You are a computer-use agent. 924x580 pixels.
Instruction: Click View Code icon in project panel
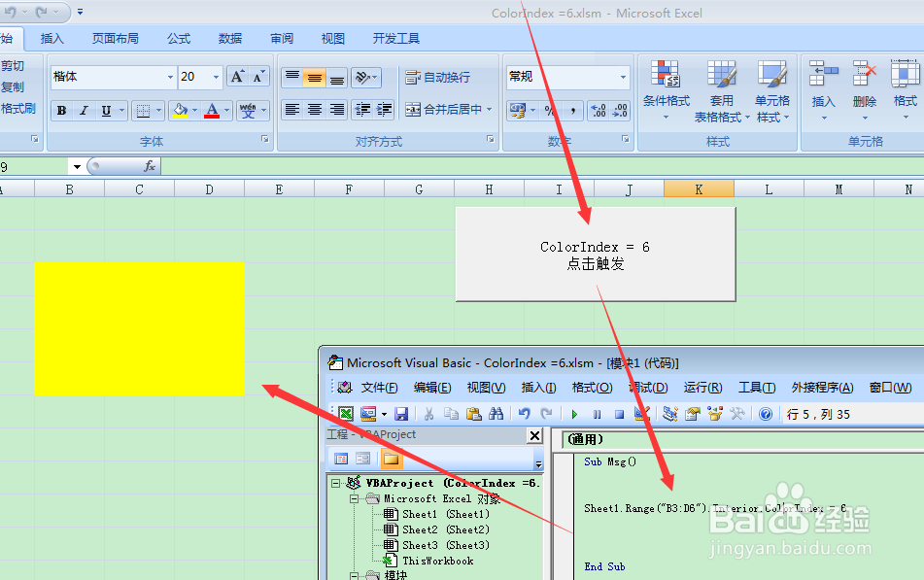pos(341,459)
